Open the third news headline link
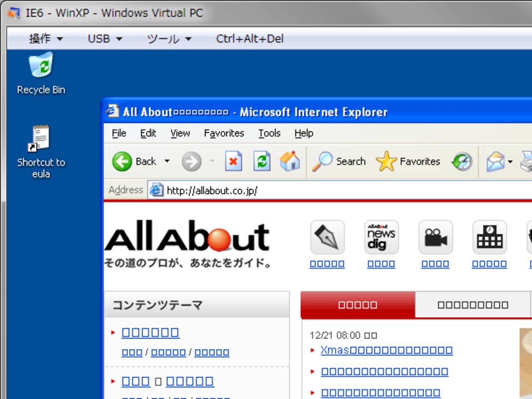532x399 pixels. (x=380, y=393)
